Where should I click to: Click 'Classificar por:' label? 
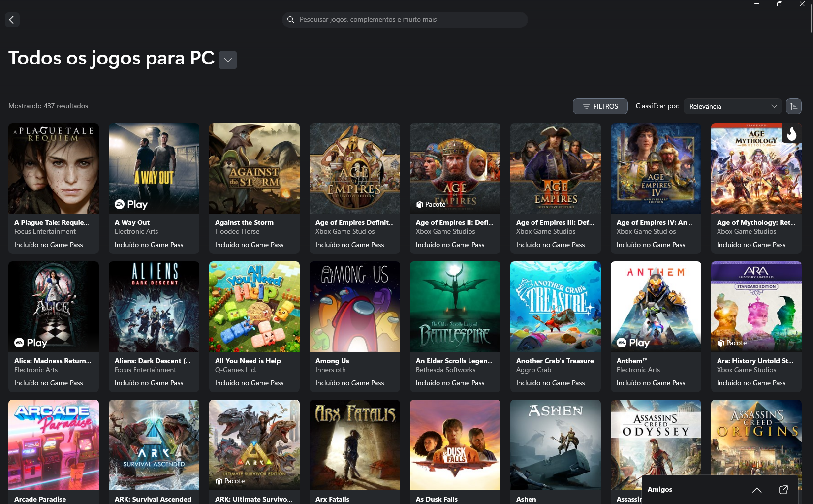point(657,106)
